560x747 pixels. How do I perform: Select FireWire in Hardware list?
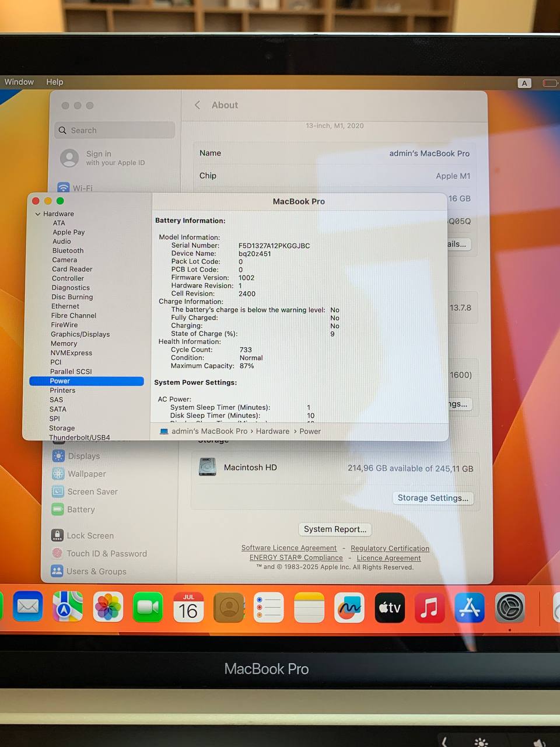[x=64, y=325]
